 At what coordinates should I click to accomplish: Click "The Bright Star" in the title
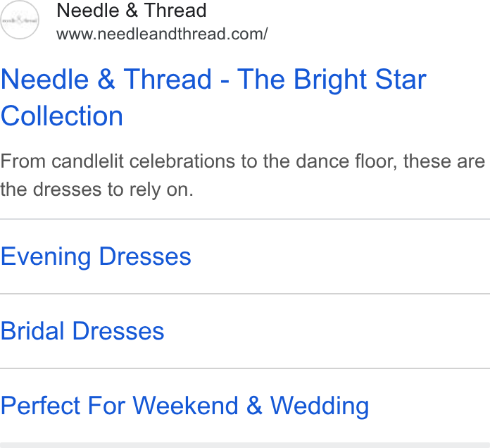[332, 80]
